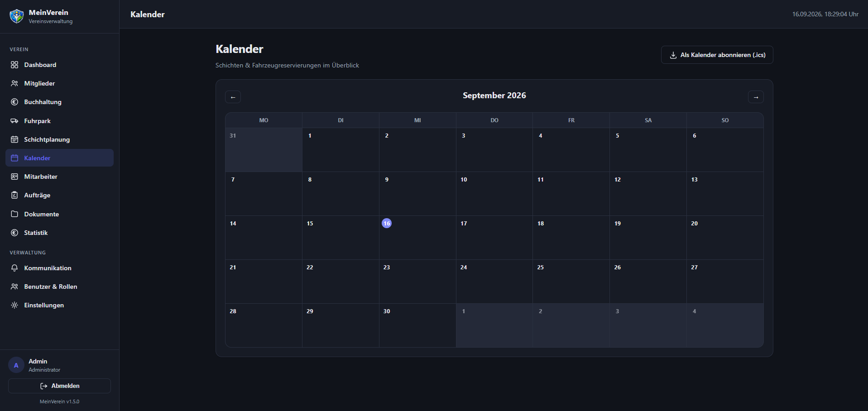Click the Kalender sidebar icon

point(14,158)
